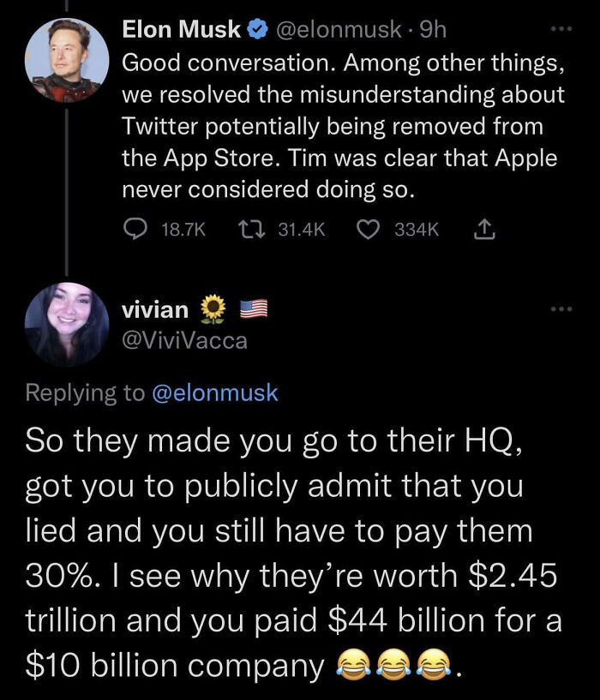The image size is (600, 700).
Task: Click the @elonmusk handle in tweet header
Action: coord(339,30)
